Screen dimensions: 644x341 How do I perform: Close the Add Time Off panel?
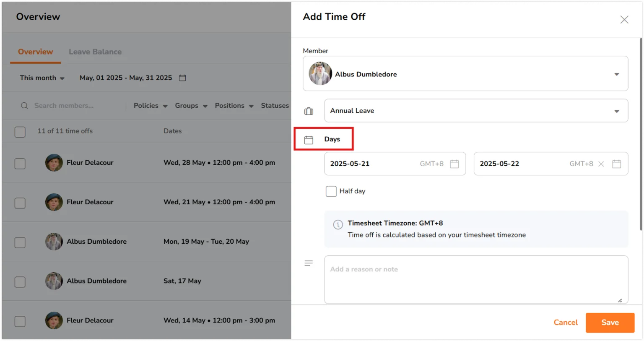click(624, 20)
